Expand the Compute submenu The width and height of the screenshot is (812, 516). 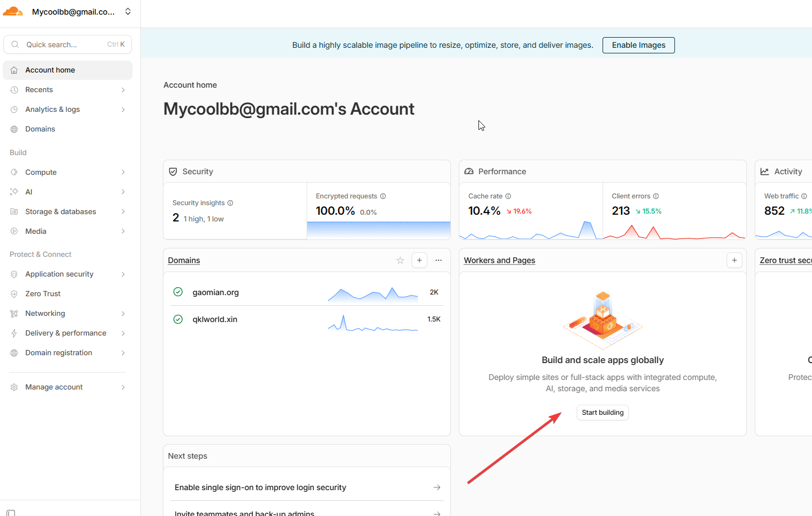(123, 173)
